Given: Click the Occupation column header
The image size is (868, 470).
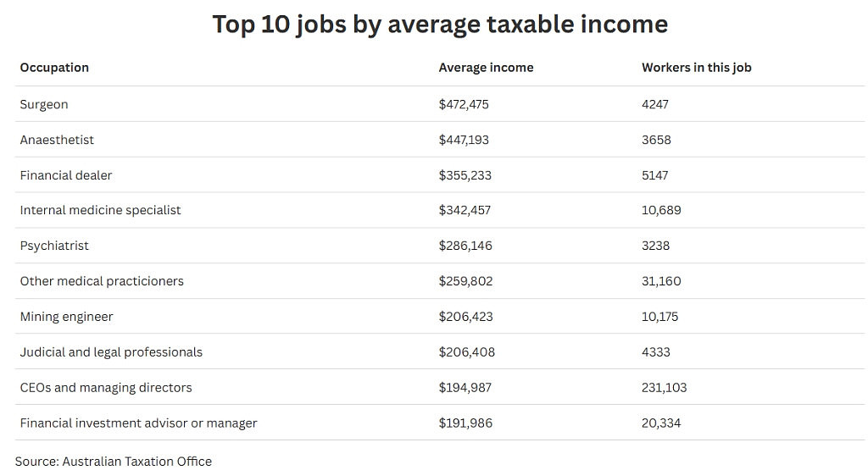Looking at the screenshot, I should tap(54, 68).
